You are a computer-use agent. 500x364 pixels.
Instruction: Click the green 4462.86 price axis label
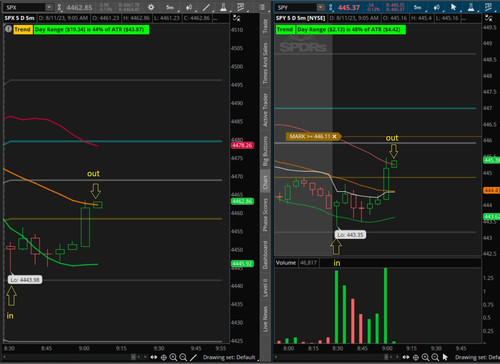coord(242,201)
